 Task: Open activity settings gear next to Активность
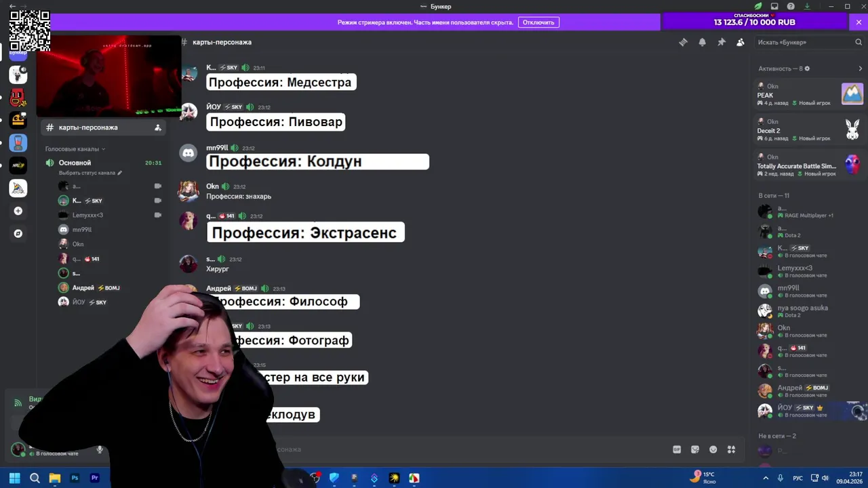[807, 68]
